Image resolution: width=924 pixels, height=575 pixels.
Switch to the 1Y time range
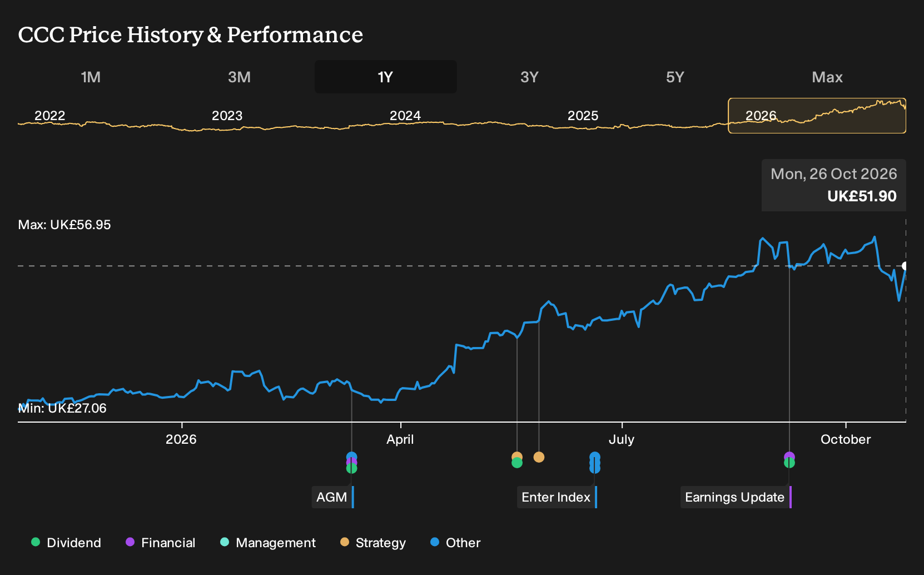coord(385,77)
